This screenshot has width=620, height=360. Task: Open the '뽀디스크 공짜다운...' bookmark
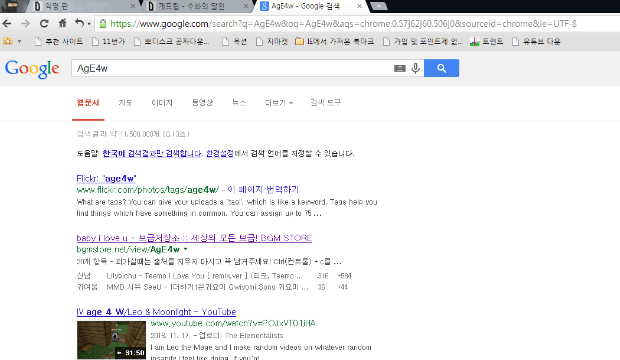tap(172, 42)
